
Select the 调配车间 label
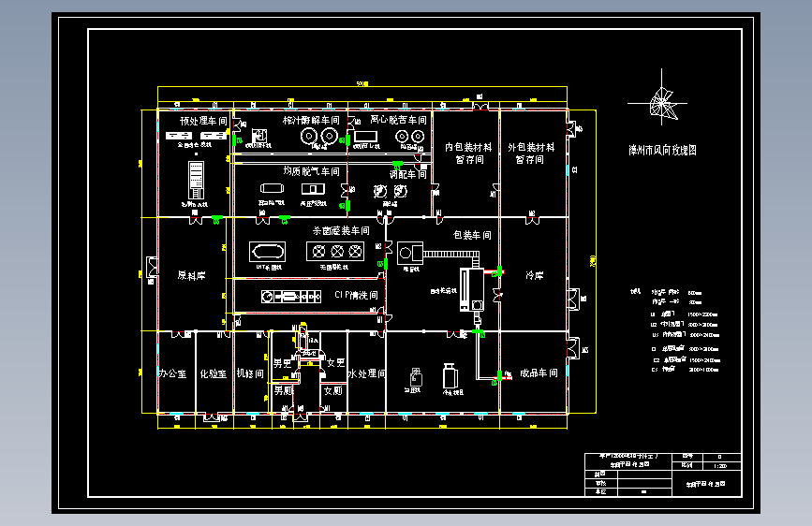click(x=408, y=174)
